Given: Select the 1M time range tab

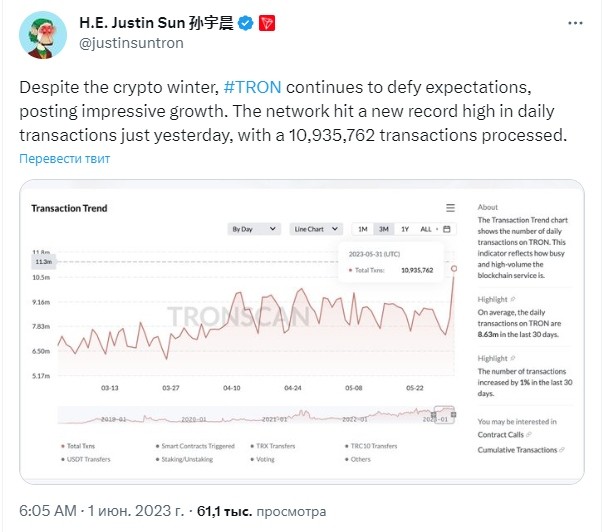Looking at the screenshot, I should pyautogui.click(x=363, y=229).
